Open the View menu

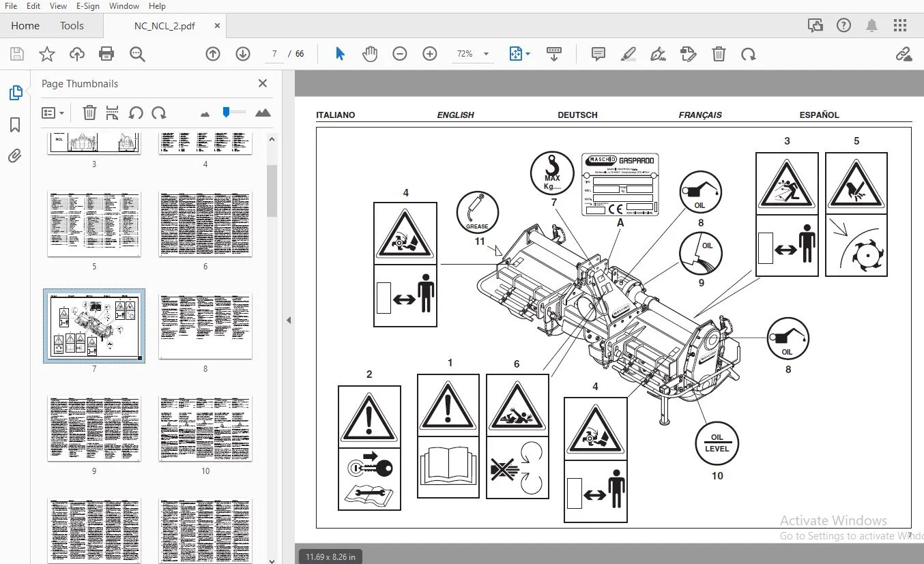point(59,6)
